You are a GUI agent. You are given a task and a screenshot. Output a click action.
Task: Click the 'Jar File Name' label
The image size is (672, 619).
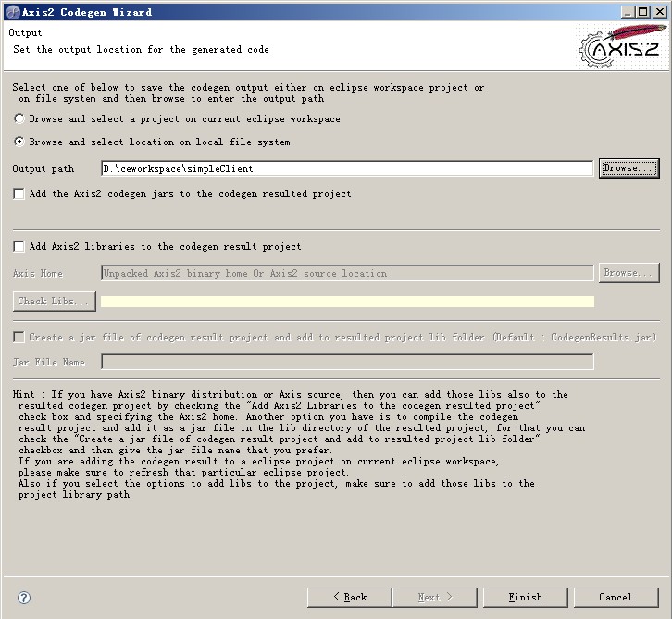49,363
